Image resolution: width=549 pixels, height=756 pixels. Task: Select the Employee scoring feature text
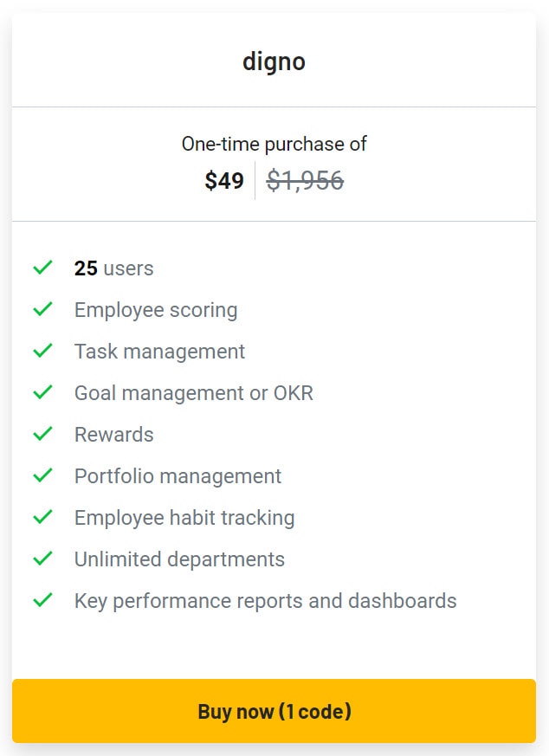(156, 309)
